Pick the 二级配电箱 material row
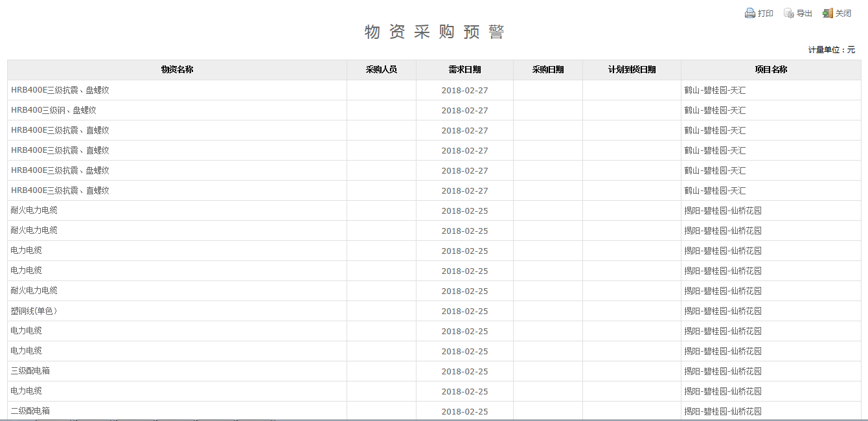Viewport: 868px width, 421px height. pos(30,411)
